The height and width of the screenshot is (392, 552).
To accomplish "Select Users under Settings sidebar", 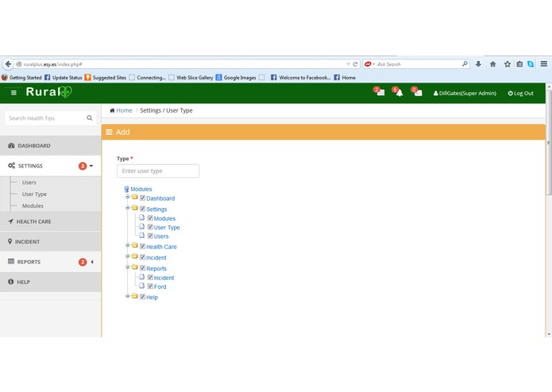I will click(x=29, y=183).
